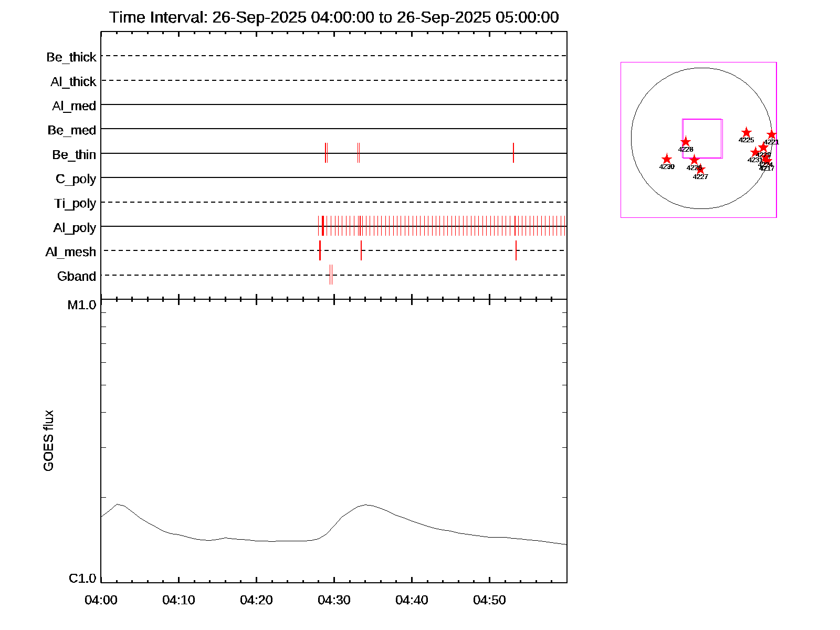The height and width of the screenshot is (630, 840).
Task: Click the star marker for region 4231
Action: [755, 152]
